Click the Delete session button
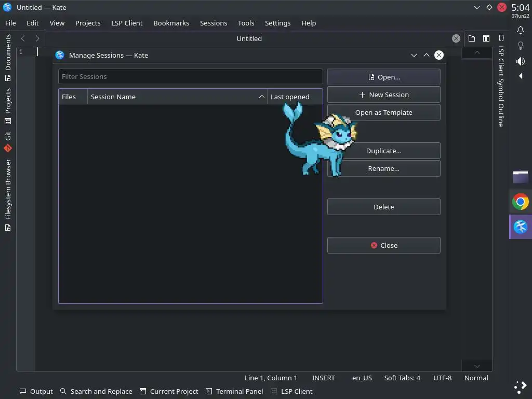Image resolution: width=532 pixels, height=399 pixels. 384,207
